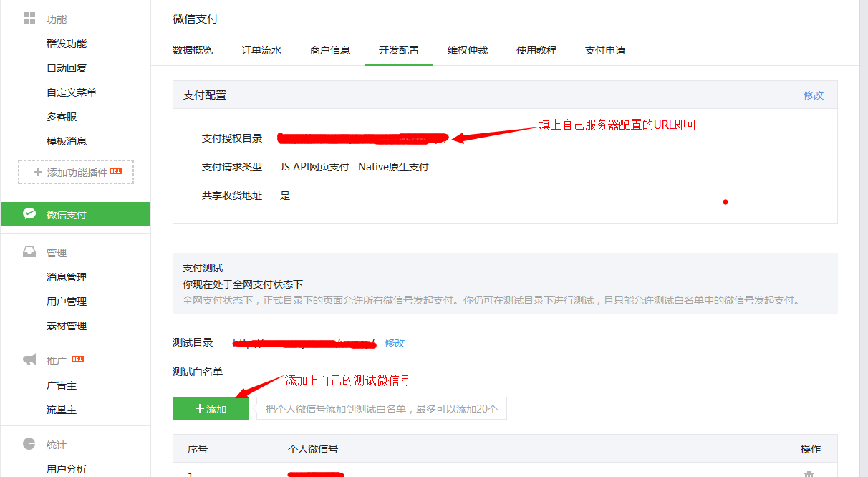Click the 统计 pie chart icon
This screenshot has width=868, height=477.
(x=29, y=444)
